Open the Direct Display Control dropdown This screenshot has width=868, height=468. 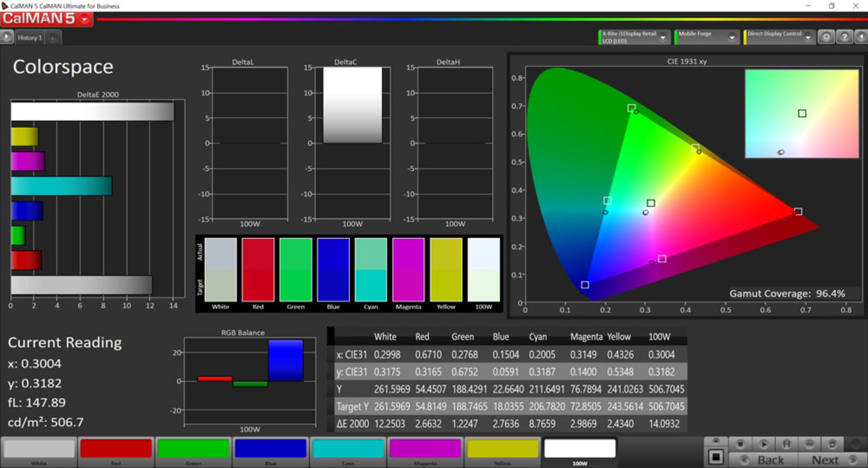point(808,38)
